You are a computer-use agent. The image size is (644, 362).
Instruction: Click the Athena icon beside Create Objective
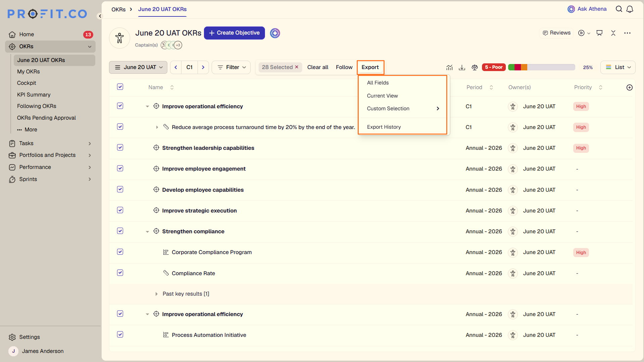coord(275,33)
